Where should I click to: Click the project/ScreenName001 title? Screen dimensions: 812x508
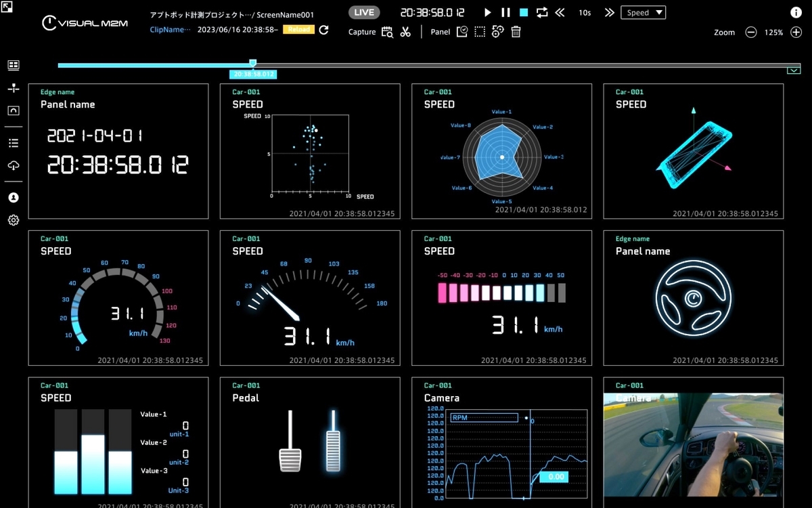click(231, 14)
